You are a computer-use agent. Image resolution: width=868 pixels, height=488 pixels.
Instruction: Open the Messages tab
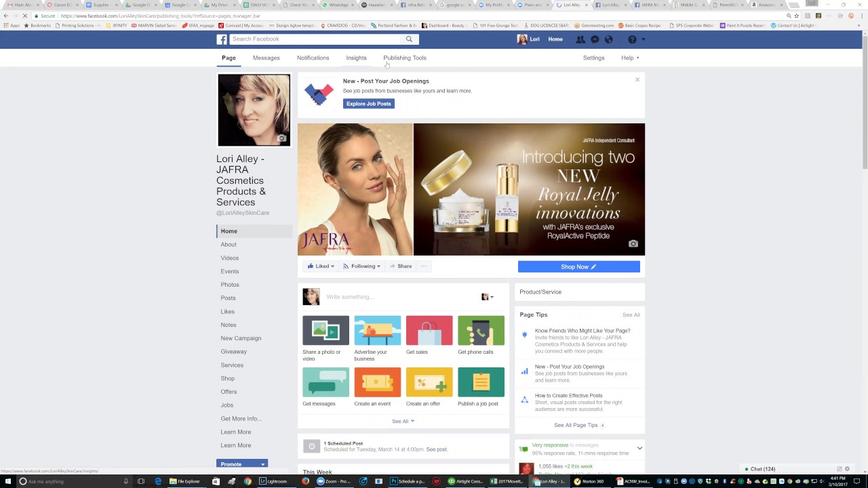pos(266,58)
